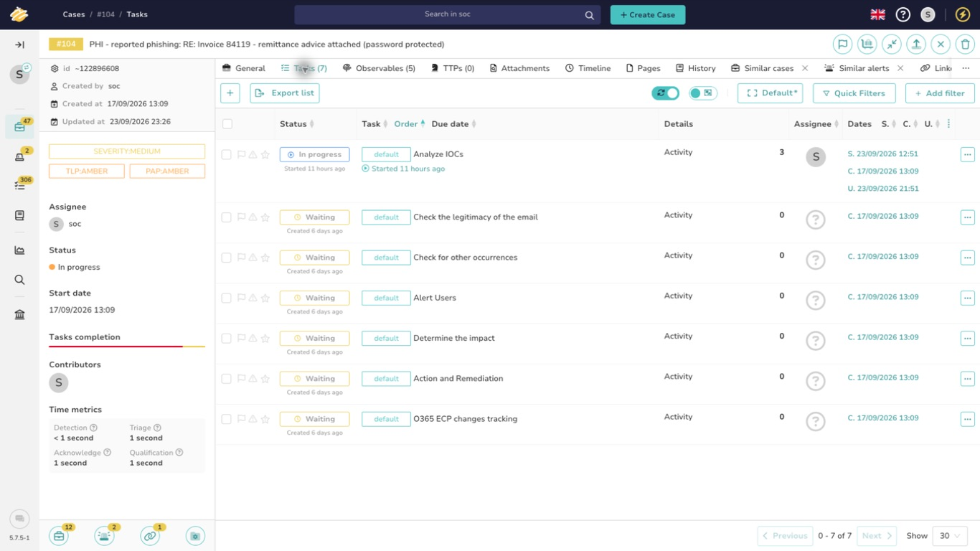Toggle the auto-refresh switch
Screen dimensions: 980x551
pyautogui.click(x=665, y=93)
